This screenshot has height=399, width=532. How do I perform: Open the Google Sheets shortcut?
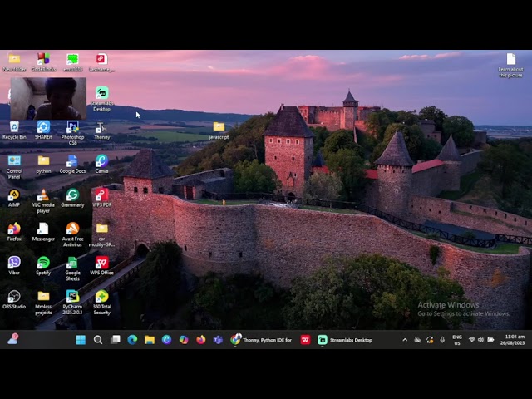coord(72,268)
